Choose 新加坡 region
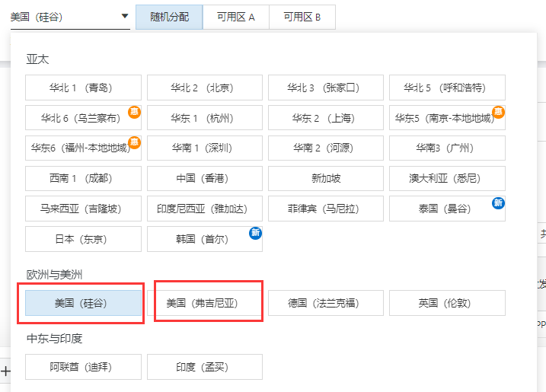This screenshot has width=546, height=392. (325, 178)
